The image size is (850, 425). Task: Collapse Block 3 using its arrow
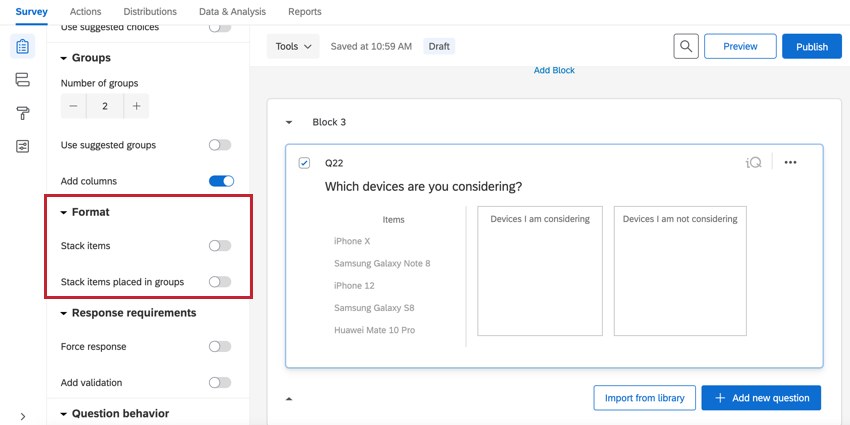(289, 123)
